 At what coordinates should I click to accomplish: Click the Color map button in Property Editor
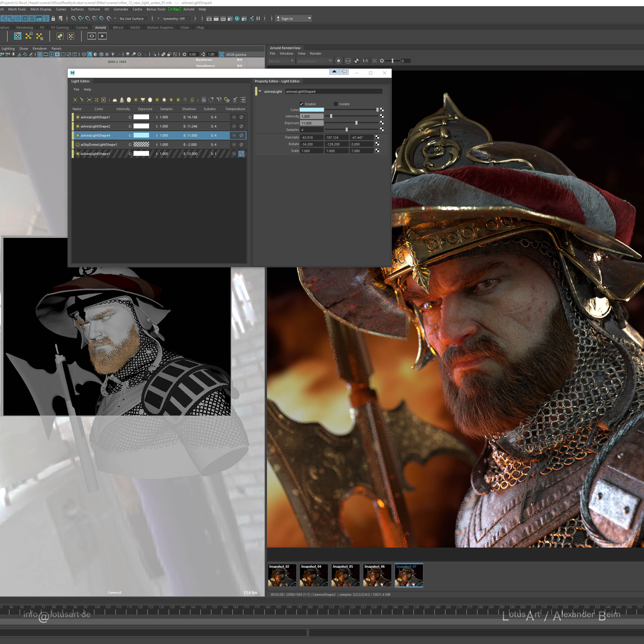(x=382, y=110)
